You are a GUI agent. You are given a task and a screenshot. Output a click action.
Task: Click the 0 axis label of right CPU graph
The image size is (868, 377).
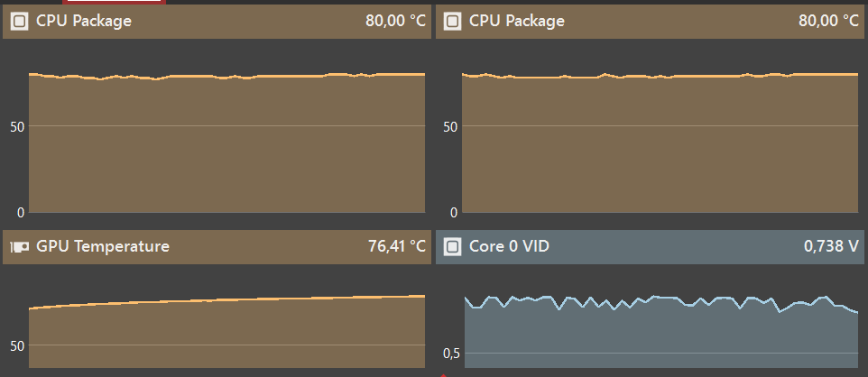pos(454,213)
